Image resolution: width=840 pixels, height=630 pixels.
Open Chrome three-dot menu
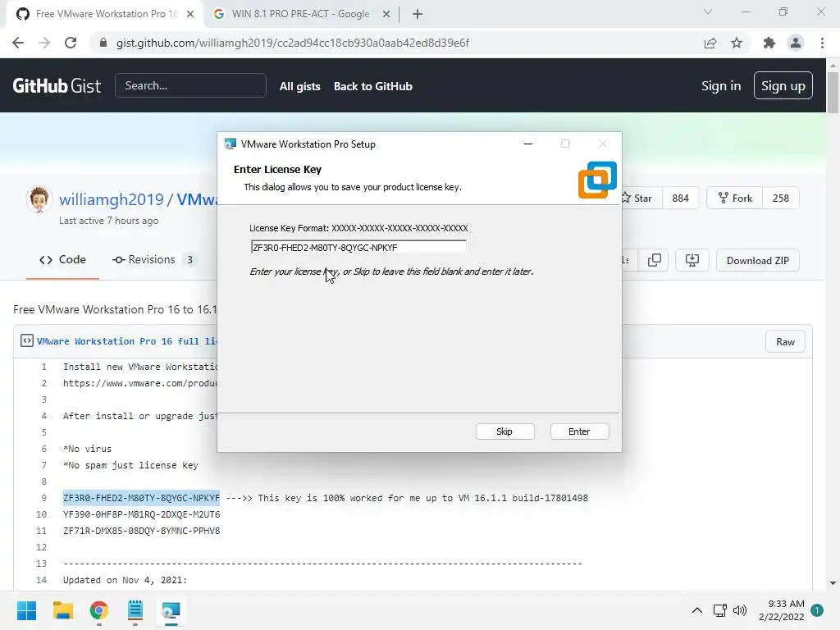(x=822, y=43)
